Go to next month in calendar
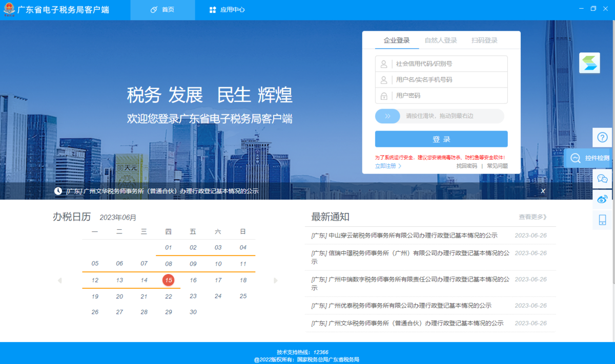Viewport: 615px width, 364px height. point(276,281)
